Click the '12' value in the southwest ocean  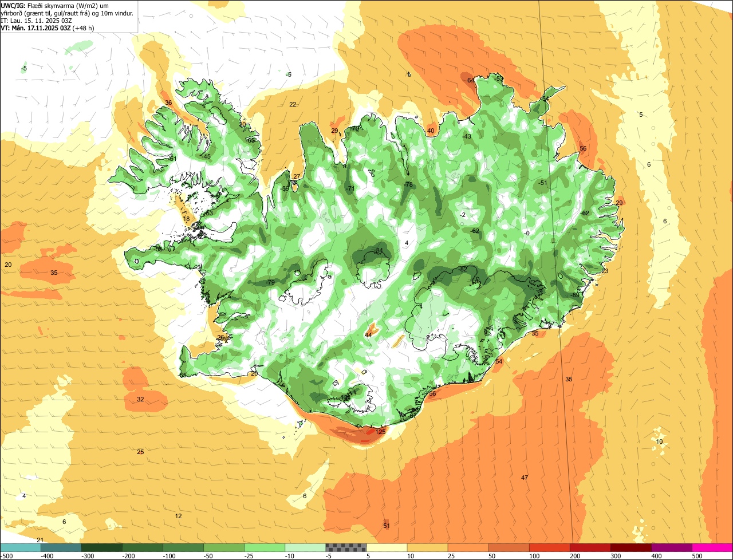(x=178, y=516)
